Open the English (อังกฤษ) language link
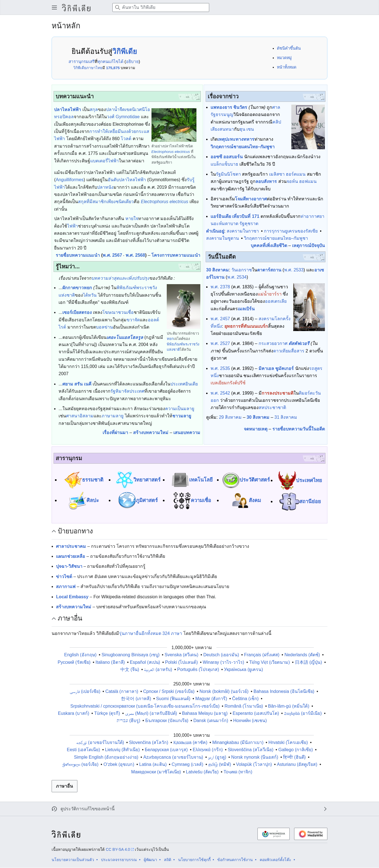Screen dimensions: 379x868 [80, 655]
